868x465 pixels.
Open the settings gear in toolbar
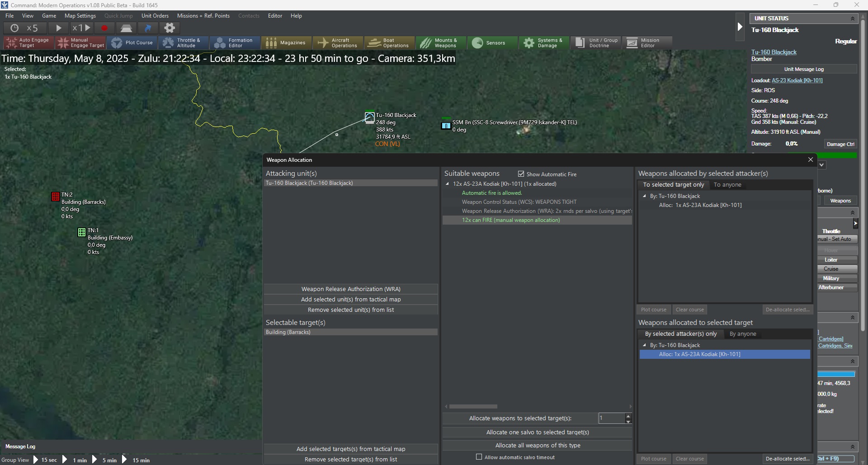[x=170, y=28]
